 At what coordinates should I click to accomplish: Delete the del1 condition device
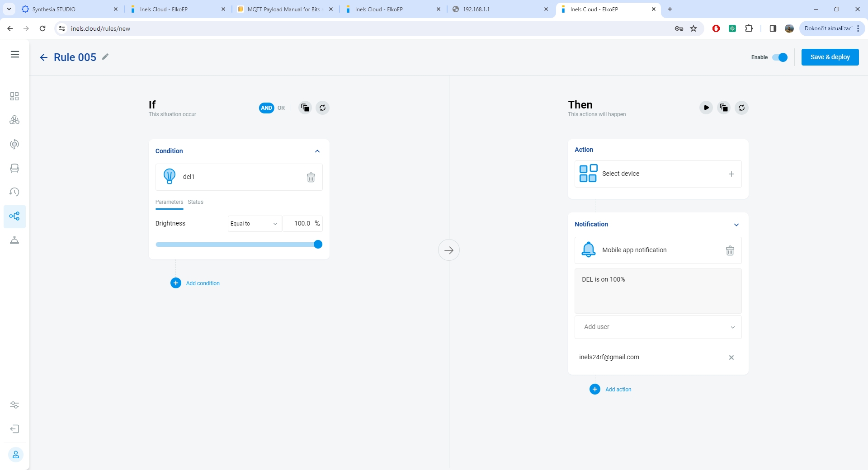tap(311, 178)
